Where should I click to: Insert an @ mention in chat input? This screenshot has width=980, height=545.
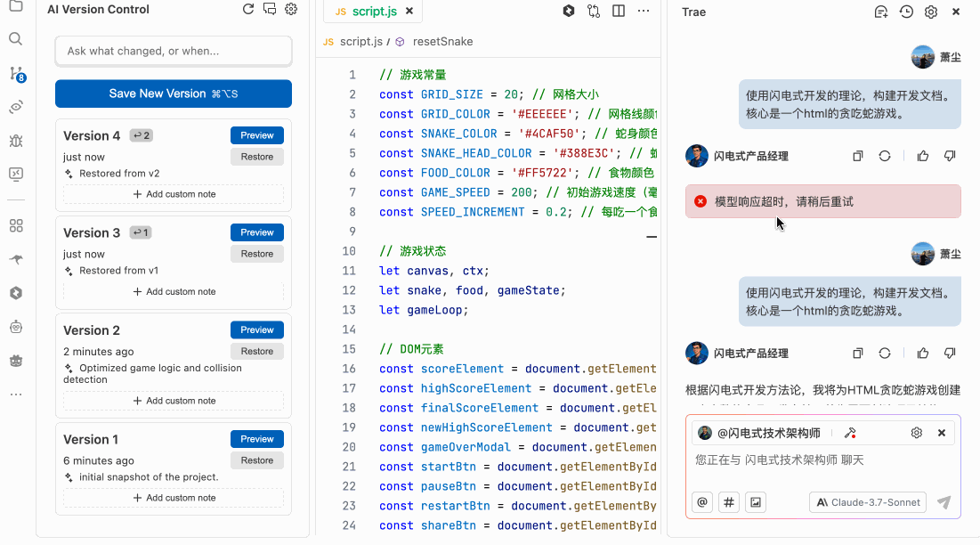pyautogui.click(x=702, y=502)
